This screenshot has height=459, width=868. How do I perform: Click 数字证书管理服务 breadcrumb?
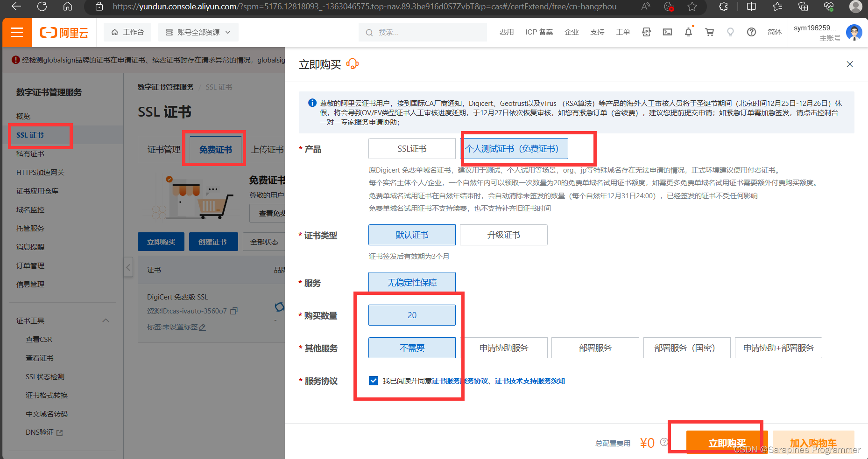pyautogui.click(x=165, y=87)
